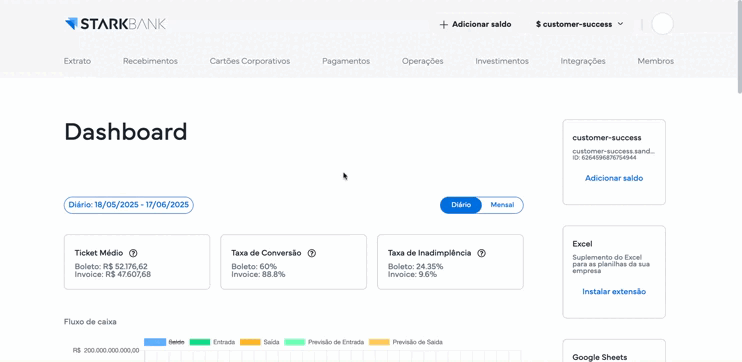The height and width of the screenshot is (362, 742).
Task: Toggle Entrada series in chart legend
Action: tap(212, 342)
